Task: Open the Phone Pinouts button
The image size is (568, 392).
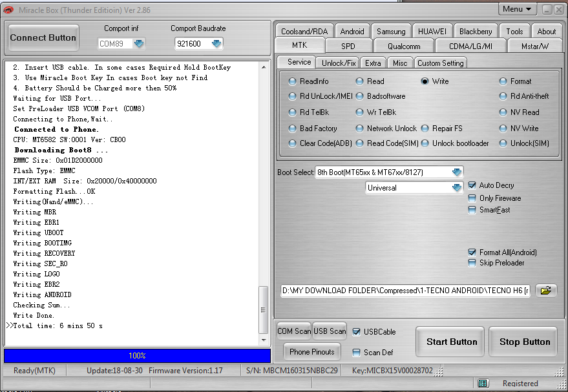Action: coord(312,351)
